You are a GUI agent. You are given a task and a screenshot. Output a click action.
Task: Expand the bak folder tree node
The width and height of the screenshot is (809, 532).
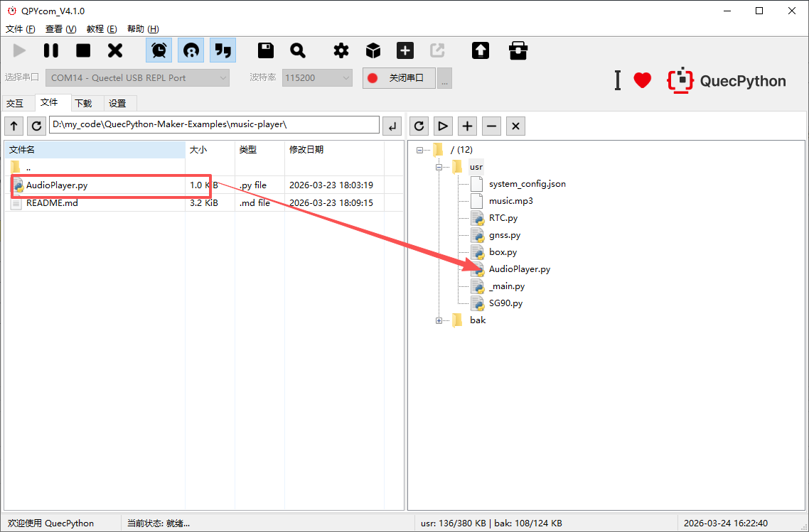coord(439,320)
